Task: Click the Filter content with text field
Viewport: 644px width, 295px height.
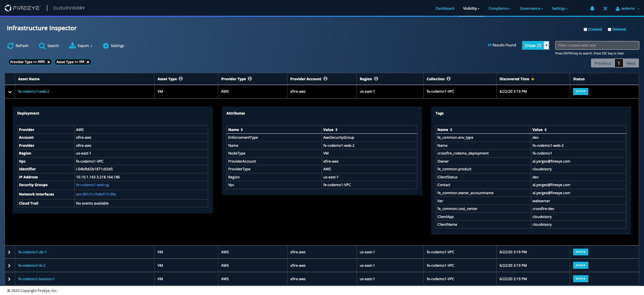Action: click(x=597, y=45)
